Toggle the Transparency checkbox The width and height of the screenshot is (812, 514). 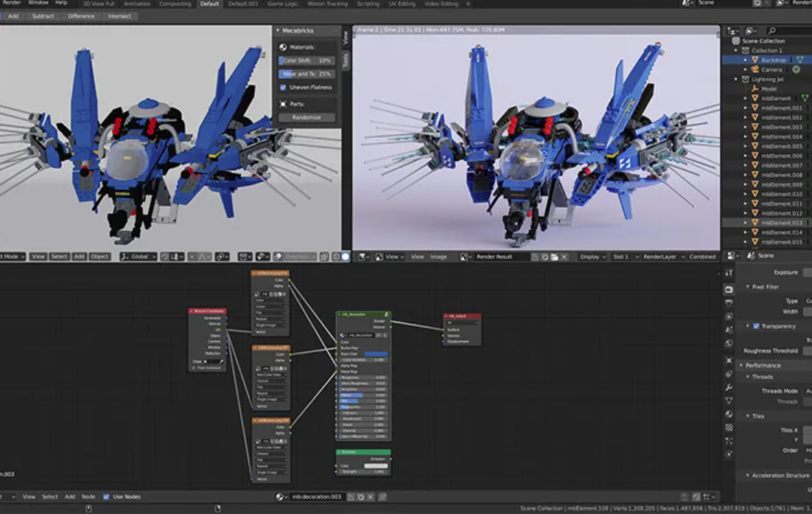pyautogui.click(x=756, y=326)
